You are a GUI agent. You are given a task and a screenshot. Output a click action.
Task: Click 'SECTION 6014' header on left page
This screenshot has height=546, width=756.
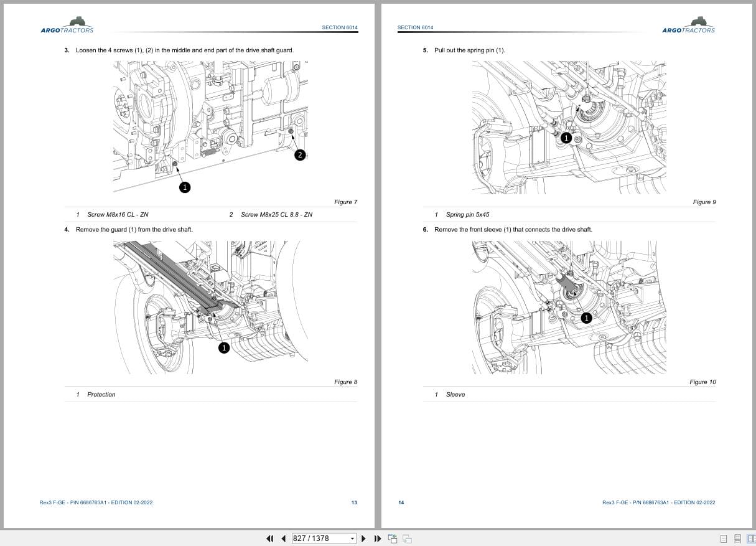340,27
